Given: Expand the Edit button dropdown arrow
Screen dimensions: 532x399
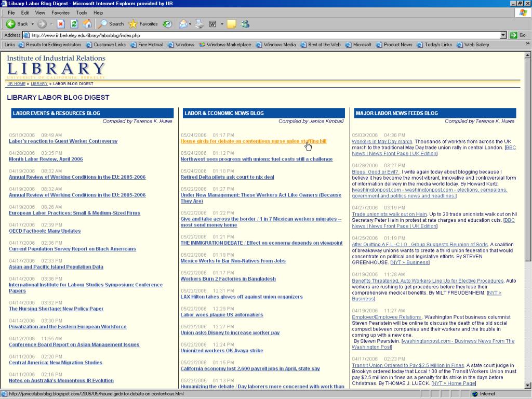Looking at the screenshot, I should pyautogui.click(x=222, y=24).
